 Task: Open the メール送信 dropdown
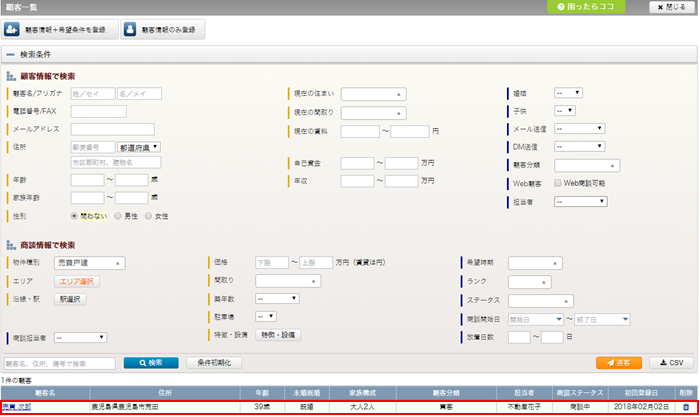pos(579,129)
